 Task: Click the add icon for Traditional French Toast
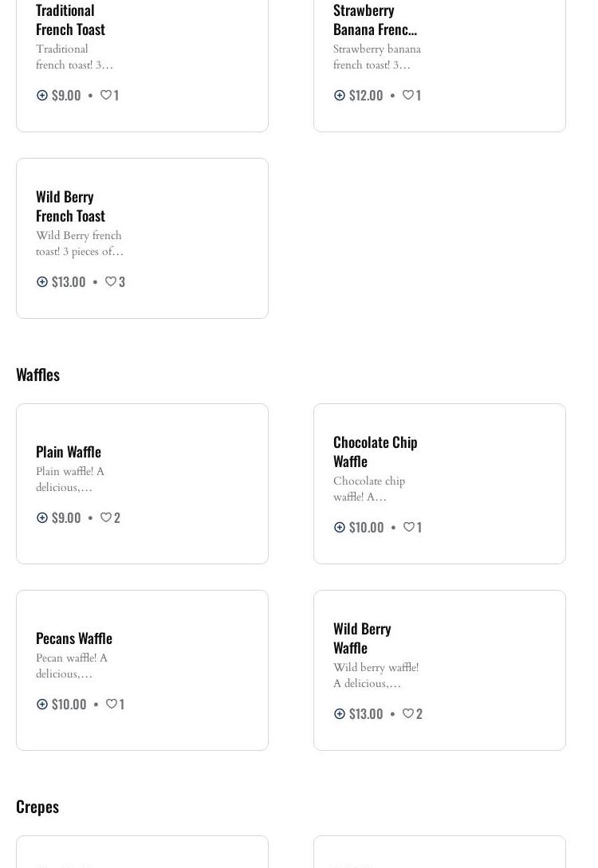point(42,95)
